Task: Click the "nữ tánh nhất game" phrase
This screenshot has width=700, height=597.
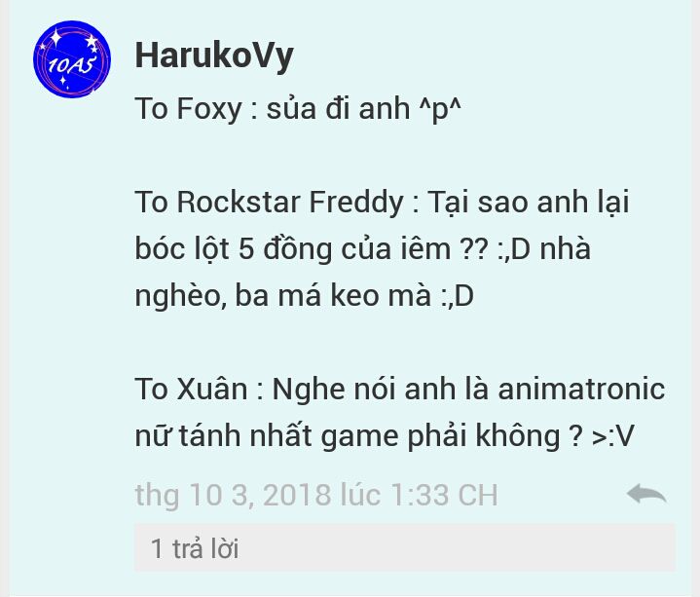Action: pos(267,436)
